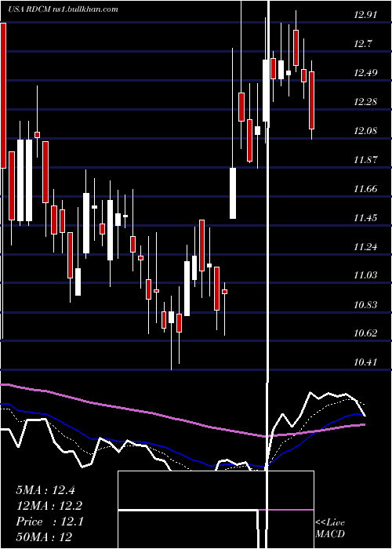
Task: Click the 'USA RDCM ns1.bullkhan.com' header text
Action: (x=63, y=9)
